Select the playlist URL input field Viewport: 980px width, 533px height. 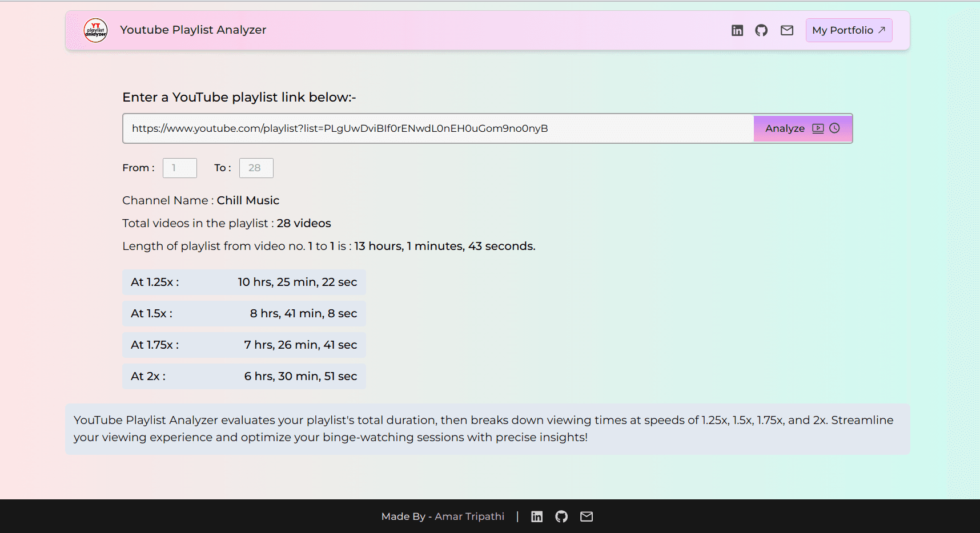[437, 128]
